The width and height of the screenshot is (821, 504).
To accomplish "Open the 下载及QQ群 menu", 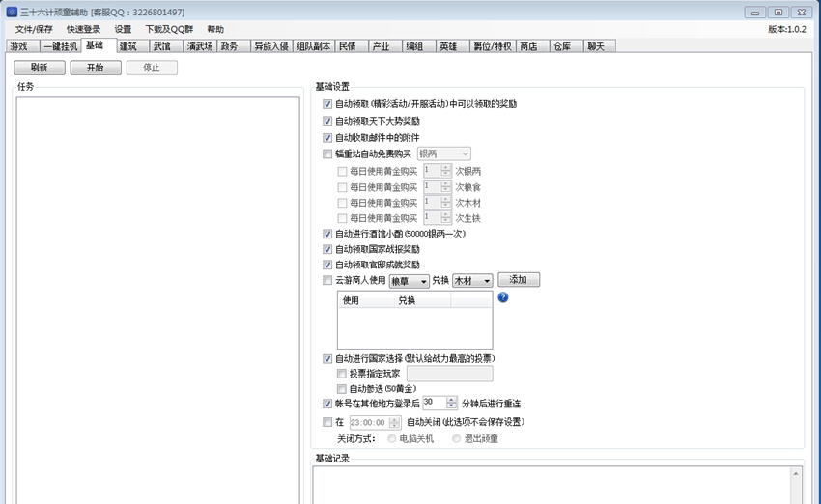I will (x=169, y=29).
